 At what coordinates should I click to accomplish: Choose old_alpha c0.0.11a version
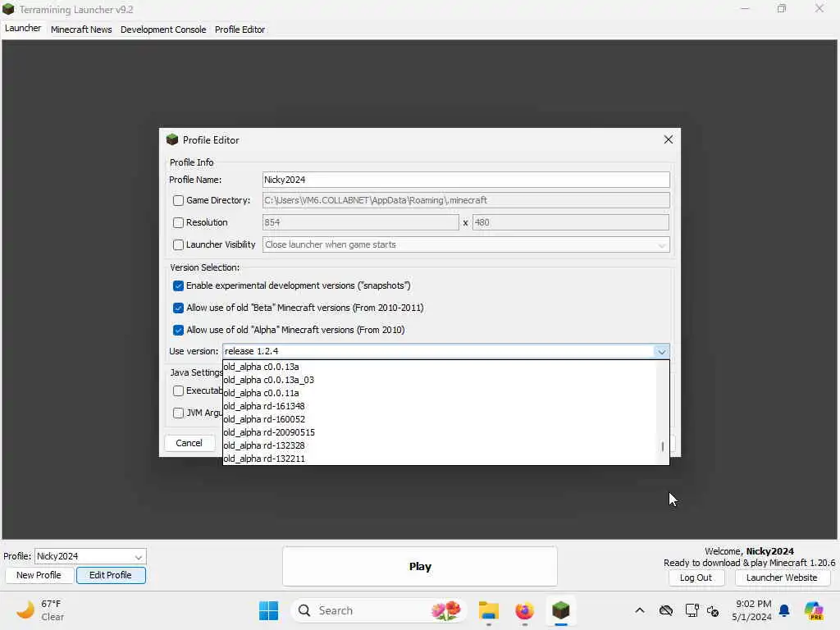click(x=440, y=393)
